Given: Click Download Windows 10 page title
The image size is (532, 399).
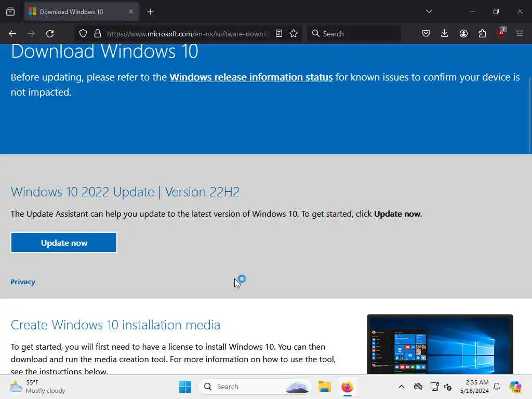Looking at the screenshot, I should [x=104, y=51].
